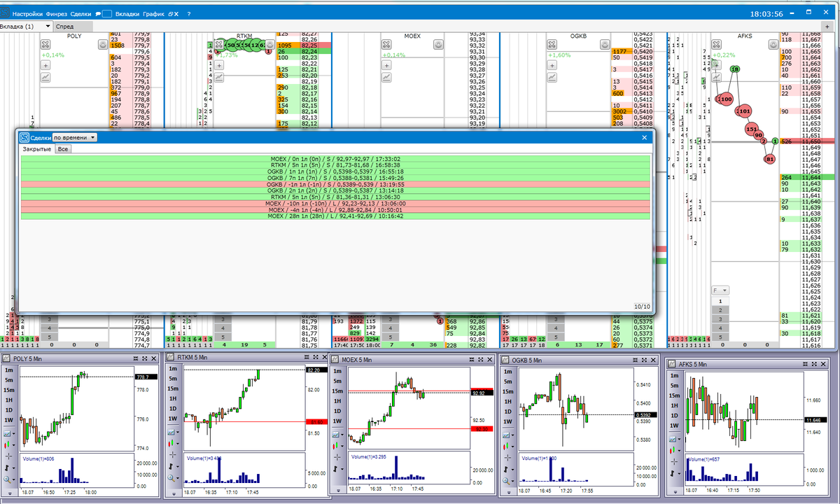The width and height of the screenshot is (840, 504).
Task: Open the Финрез menu
Action: click(57, 14)
